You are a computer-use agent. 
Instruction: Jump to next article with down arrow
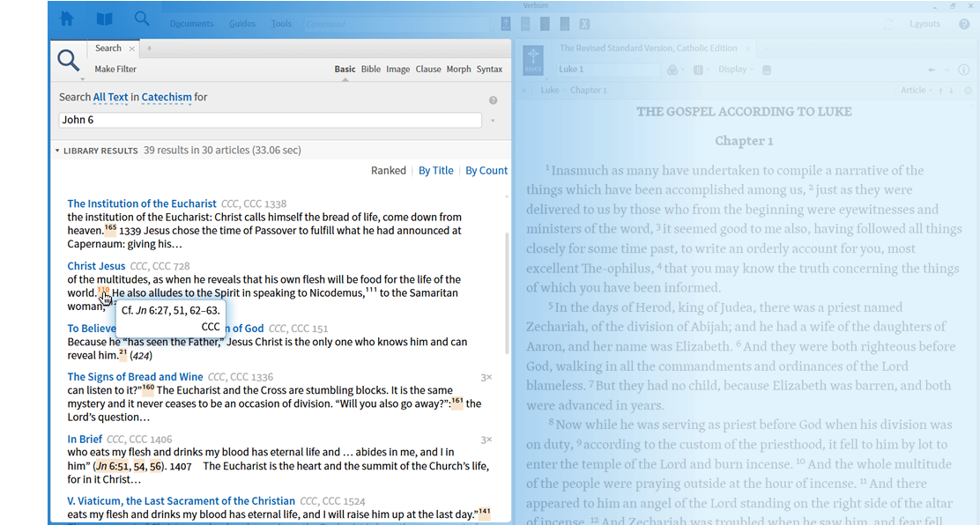951,91
